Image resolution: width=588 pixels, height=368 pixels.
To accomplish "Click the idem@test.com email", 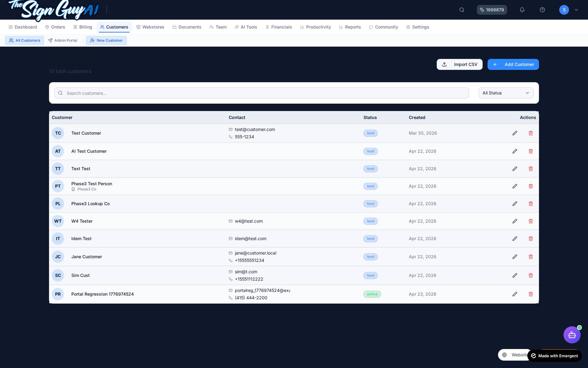I will tap(251, 239).
